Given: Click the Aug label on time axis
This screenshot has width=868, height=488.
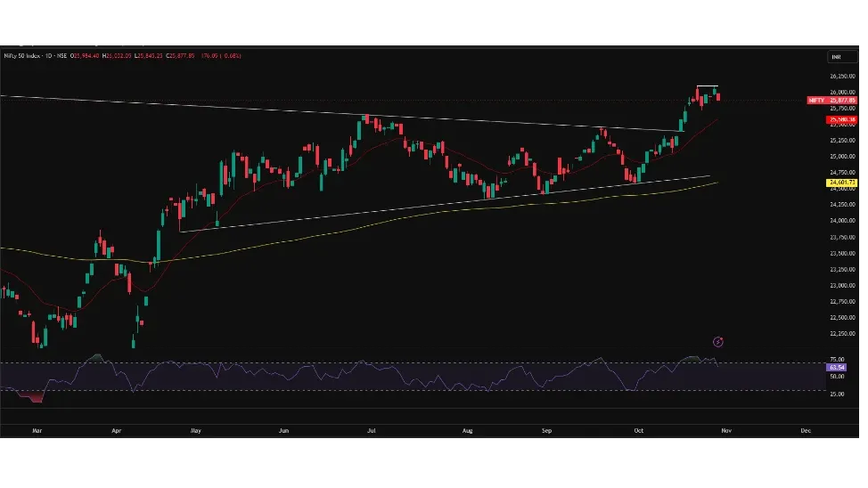Looking at the screenshot, I should tap(467, 430).
